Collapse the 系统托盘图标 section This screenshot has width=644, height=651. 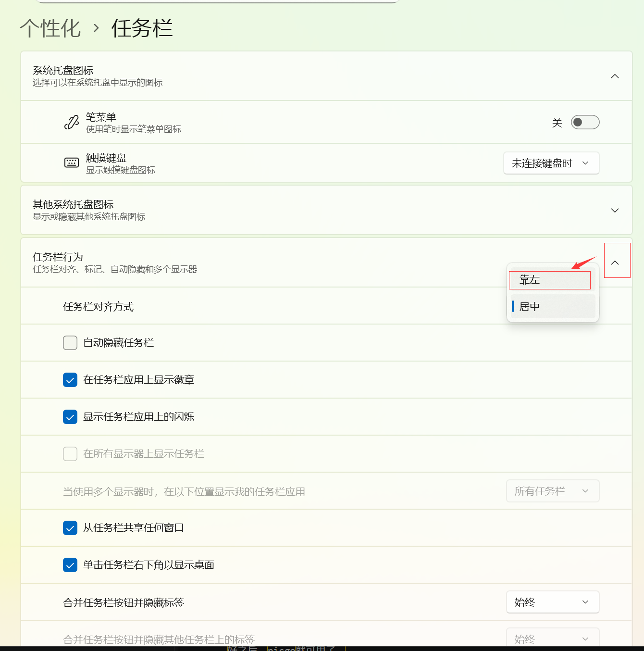[615, 76]
